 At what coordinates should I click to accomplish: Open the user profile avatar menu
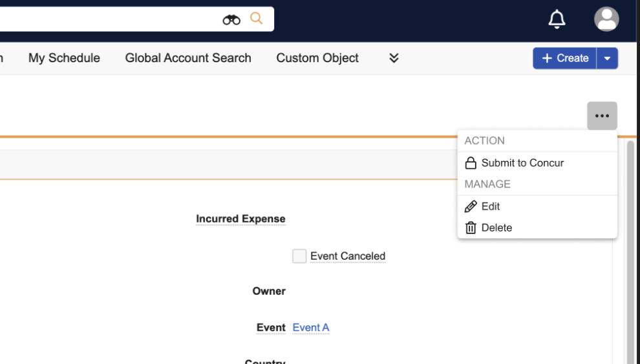(606, 19)
